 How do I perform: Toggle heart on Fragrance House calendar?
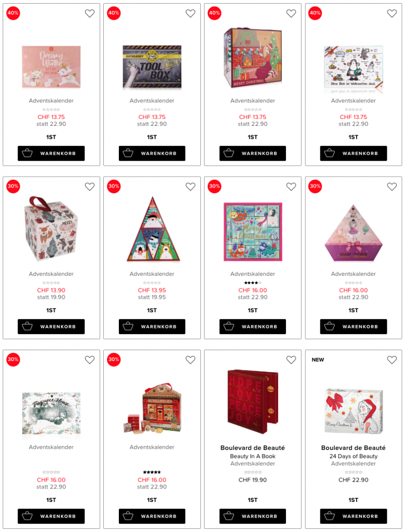[x=90, y=360]
